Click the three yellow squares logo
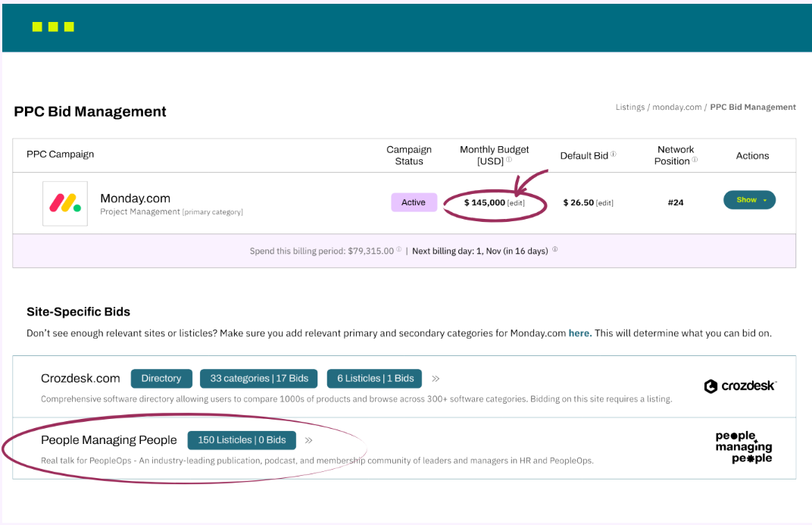812x525 pixels. [x=53, y=27]
